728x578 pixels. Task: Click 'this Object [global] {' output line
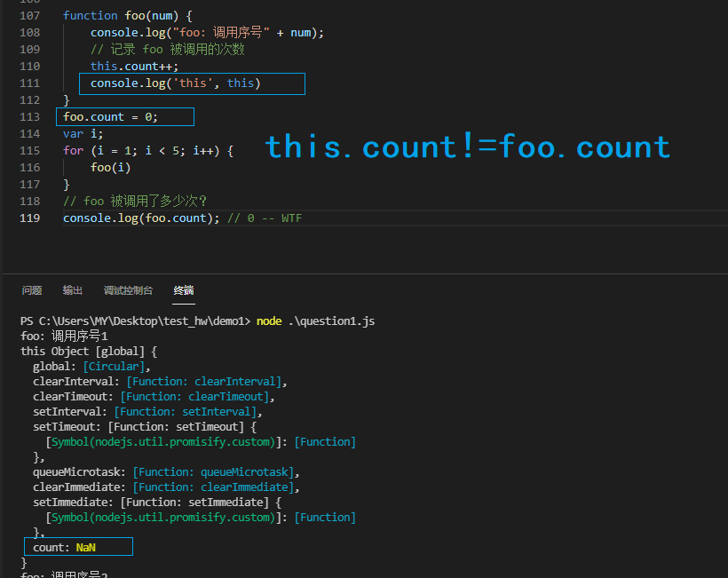(x=89, y=352)
